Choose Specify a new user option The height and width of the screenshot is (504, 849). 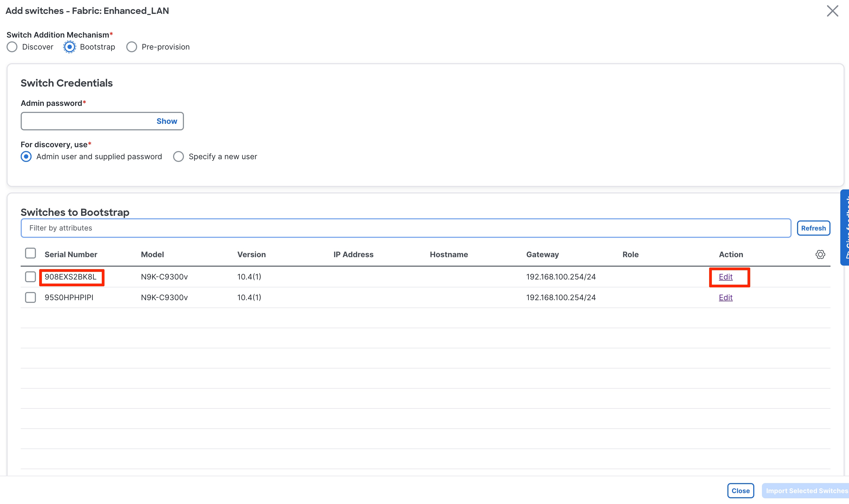pyautogui.click(x=179, y=156)
